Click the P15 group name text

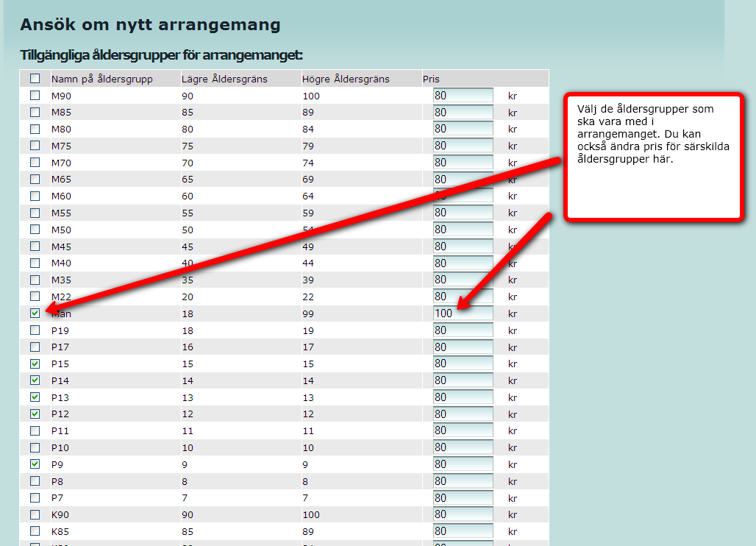pyautogui.click(x=60, y=364)
